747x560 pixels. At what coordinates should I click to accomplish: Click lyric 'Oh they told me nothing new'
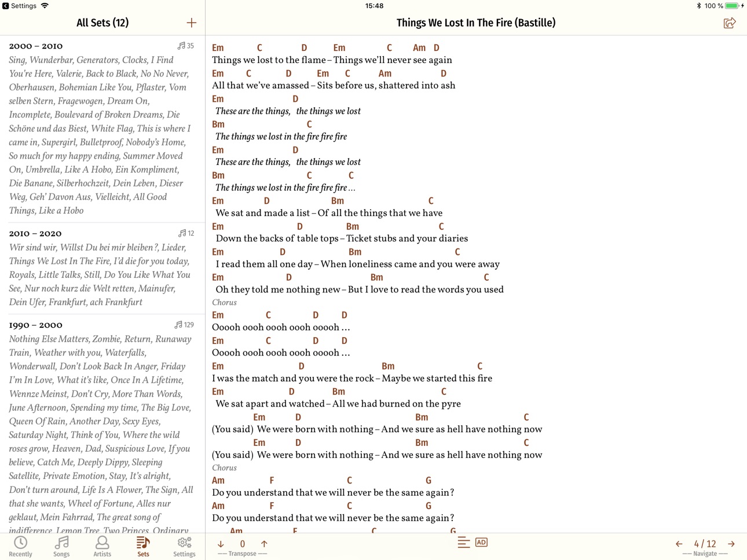point(278,289)
